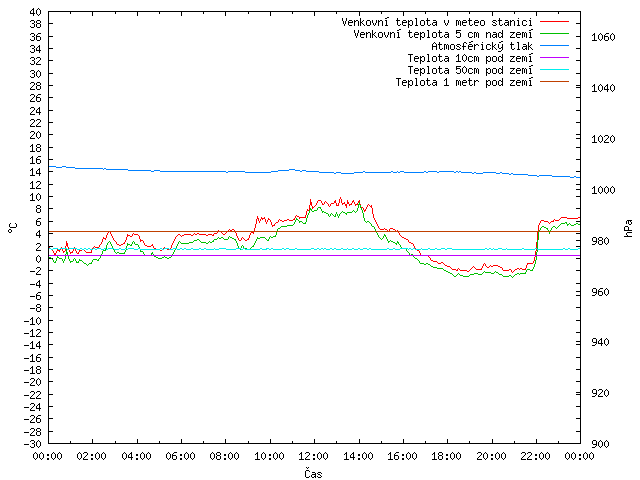Click legend label 'Teplota 1 metr pod zemí'
640x480 pixels.
point(464,82)
